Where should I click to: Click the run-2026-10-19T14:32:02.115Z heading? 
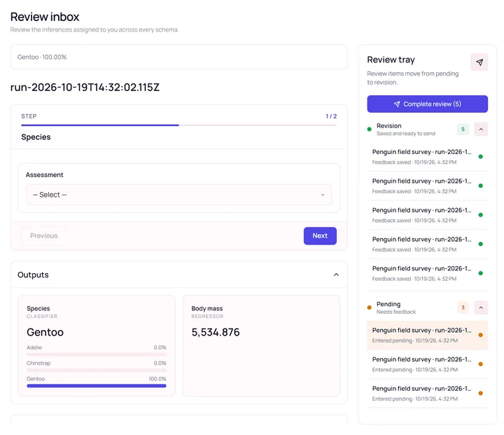85,87
